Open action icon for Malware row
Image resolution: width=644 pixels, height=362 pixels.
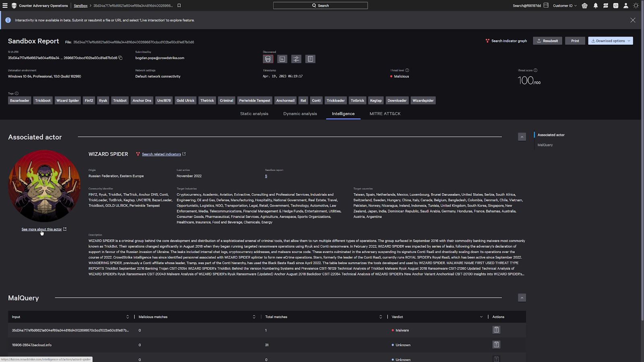[496, 330]
